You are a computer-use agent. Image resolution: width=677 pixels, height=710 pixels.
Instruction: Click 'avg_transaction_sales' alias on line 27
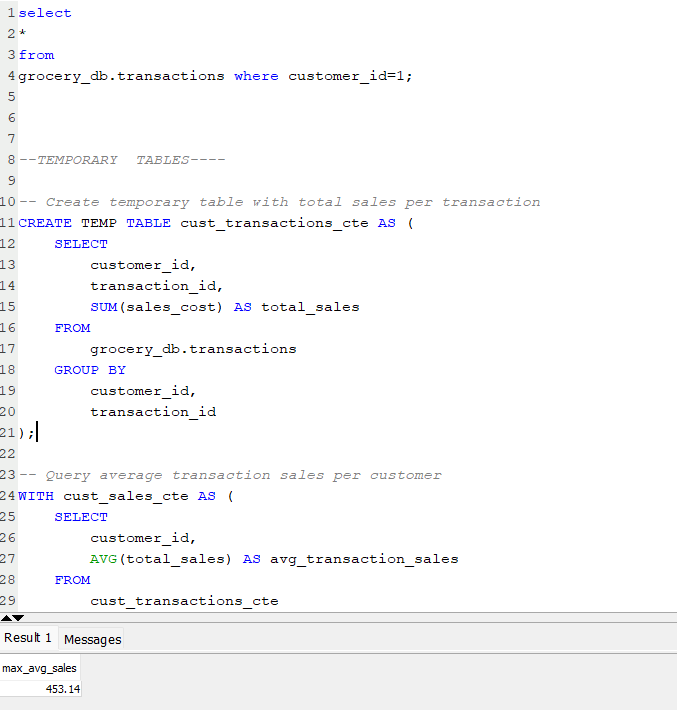[364, 560]
